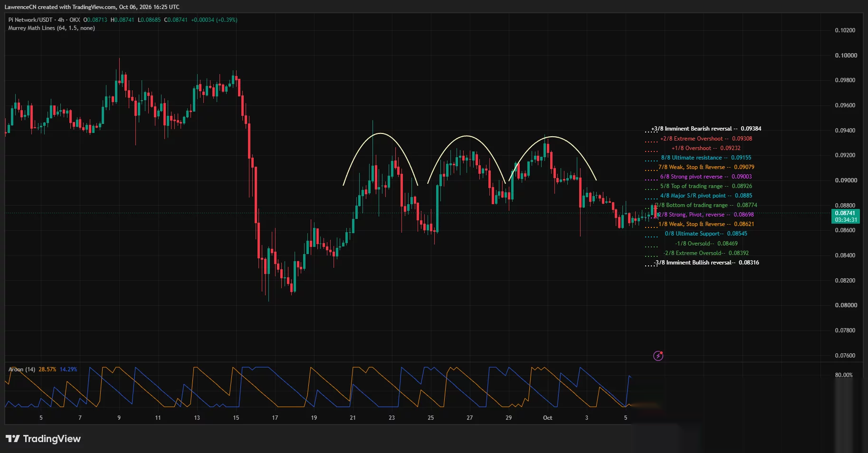Click the Pi Network/USDT symbol title
868x453 pixels.
(30, 20)
